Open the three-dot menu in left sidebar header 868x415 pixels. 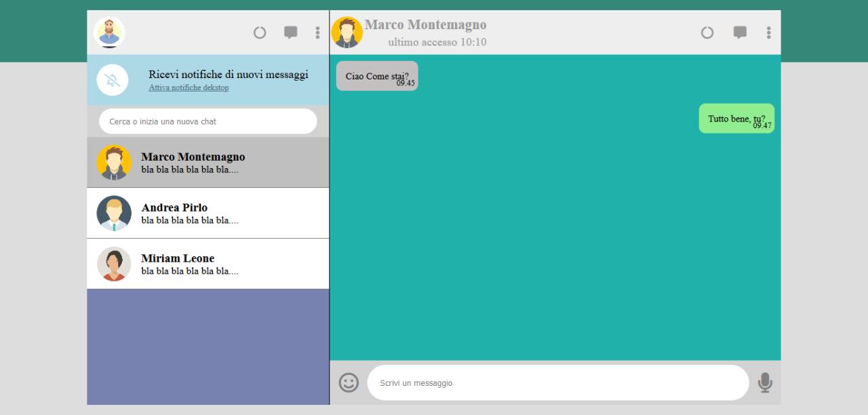tap(317, 33)
